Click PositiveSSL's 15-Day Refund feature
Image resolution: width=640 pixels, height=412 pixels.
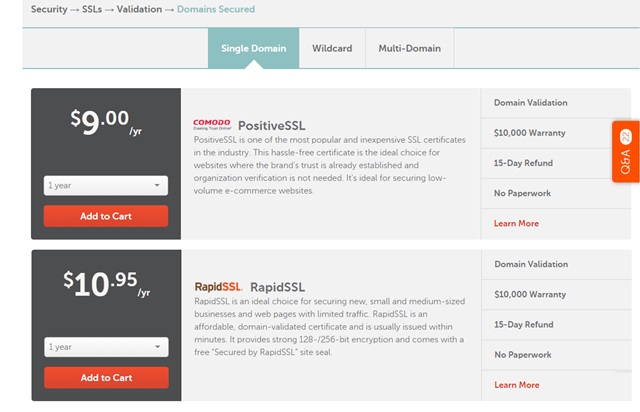(x=523, y=163)
